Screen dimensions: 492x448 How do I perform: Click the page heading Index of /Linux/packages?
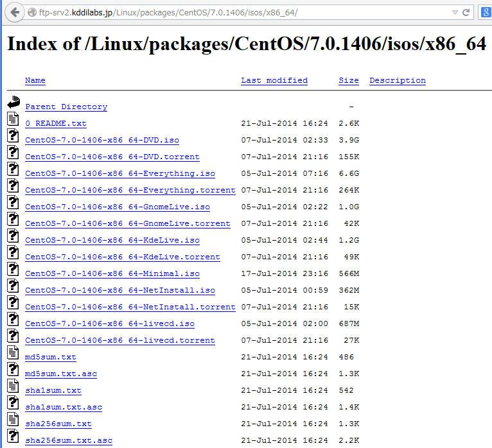(247, 44)
